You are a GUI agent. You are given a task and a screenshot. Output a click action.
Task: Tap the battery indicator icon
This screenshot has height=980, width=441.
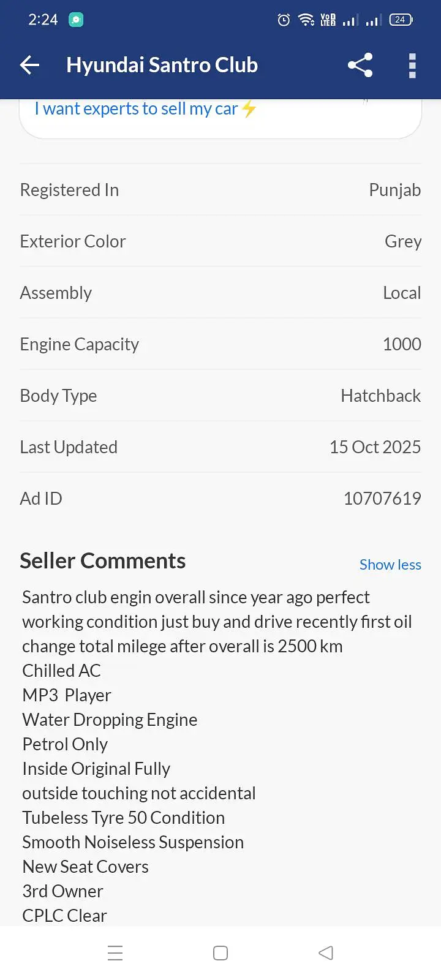[x=401, y=20]
